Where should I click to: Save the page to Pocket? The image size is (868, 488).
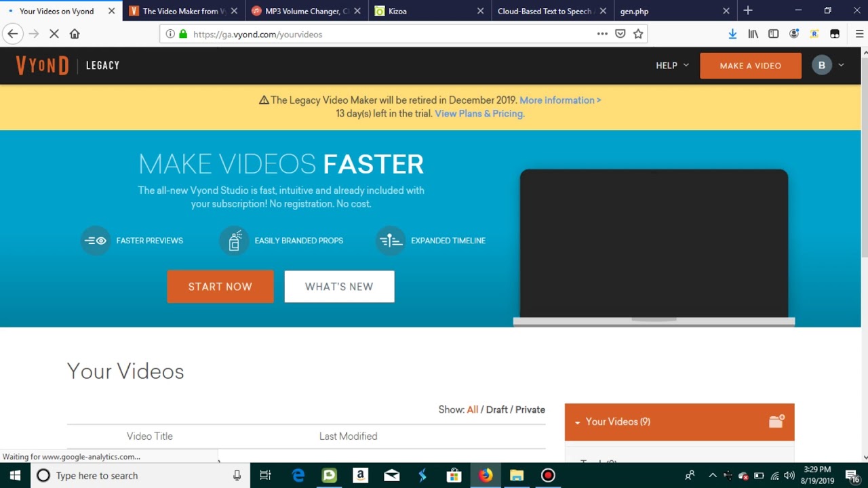(x=620, y=34)
